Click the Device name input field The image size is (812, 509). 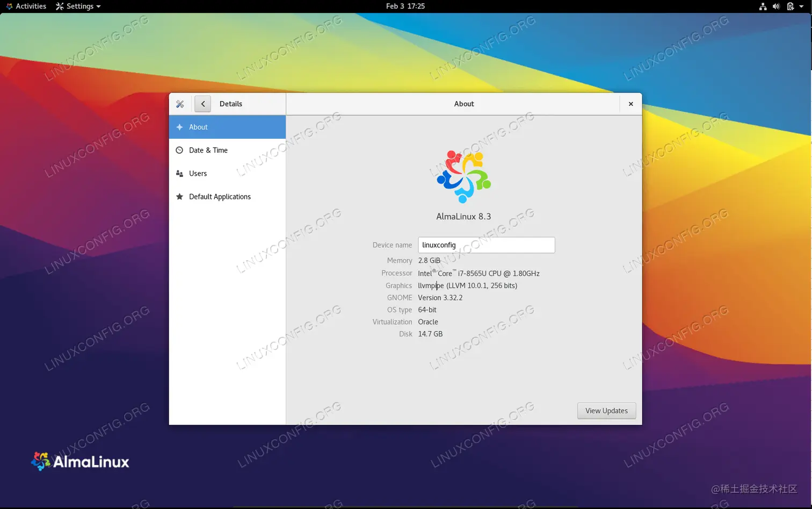(487, 245)
